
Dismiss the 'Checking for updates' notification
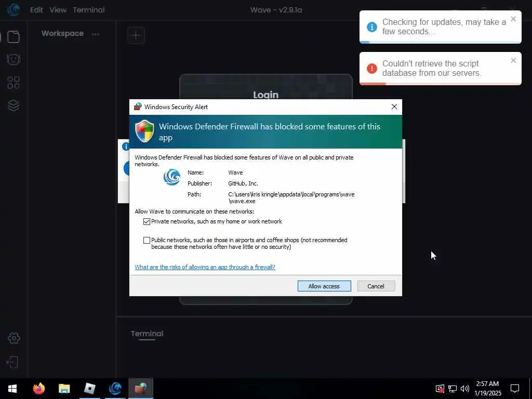[x=513, y=19]
